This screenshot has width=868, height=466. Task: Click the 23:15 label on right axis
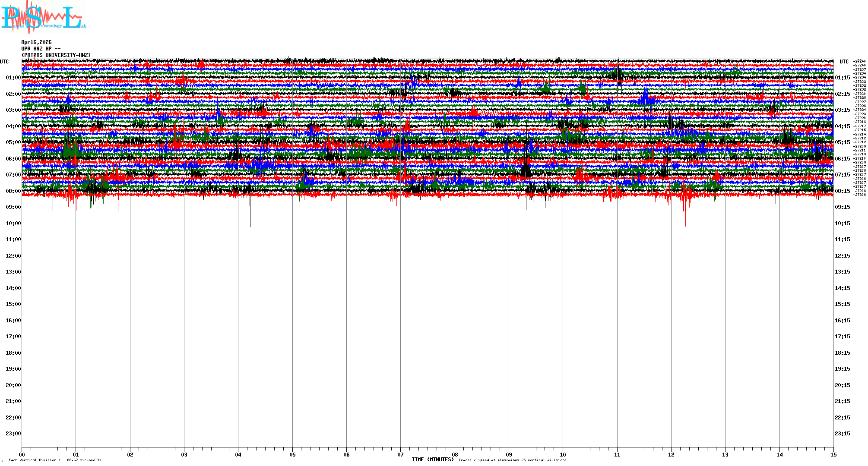[x=842, y=434]
